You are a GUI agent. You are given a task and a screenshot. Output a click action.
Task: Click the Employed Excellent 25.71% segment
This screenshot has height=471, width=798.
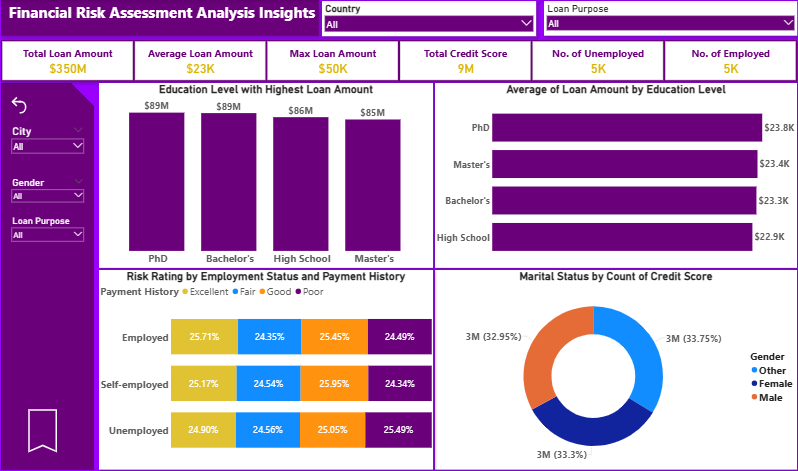(204, 337)
